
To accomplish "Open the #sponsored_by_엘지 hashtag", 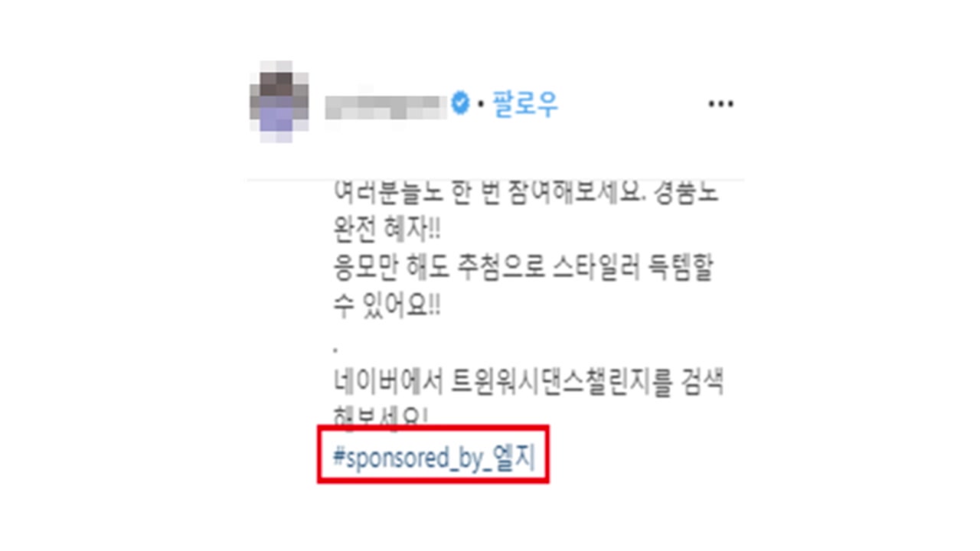I will tap(434, 459).
